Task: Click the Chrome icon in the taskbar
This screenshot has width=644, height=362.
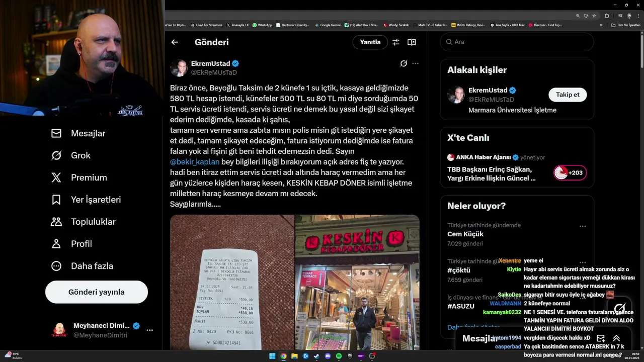Action: pos(283,356)
